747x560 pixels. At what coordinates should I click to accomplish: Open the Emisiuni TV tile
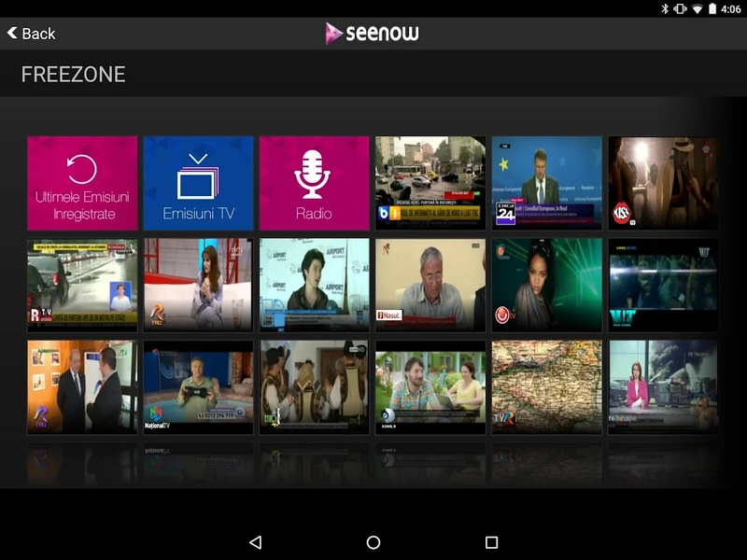199,183
